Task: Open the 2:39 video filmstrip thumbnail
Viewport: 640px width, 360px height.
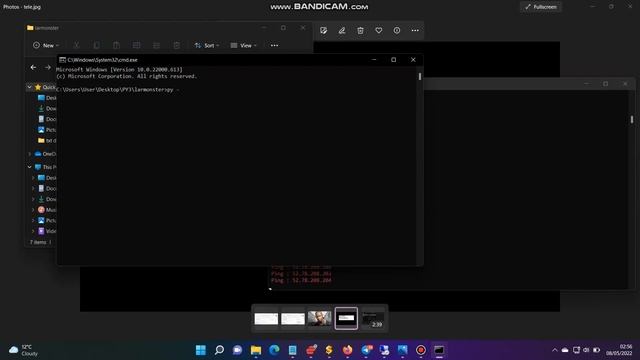Action: [373, 318]
